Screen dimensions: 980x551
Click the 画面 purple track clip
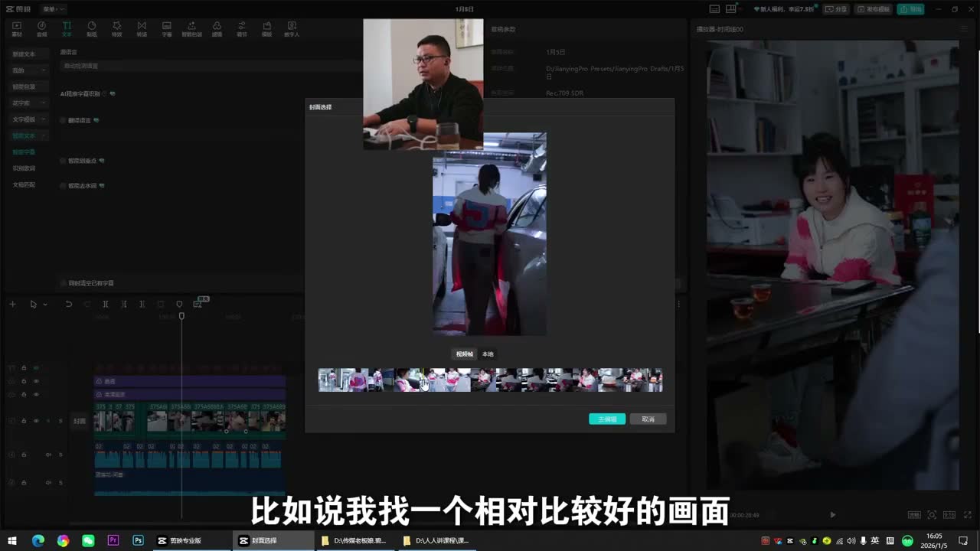189,381
